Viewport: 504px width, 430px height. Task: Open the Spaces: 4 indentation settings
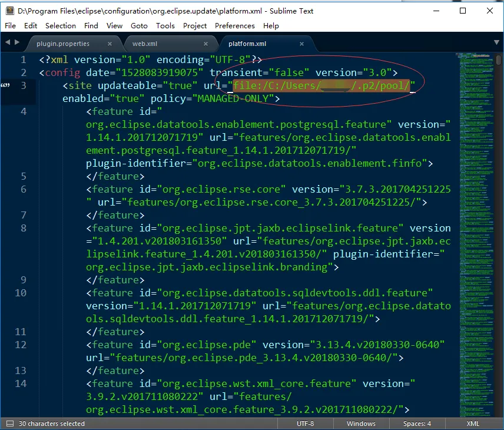click(x=417, y=424)
